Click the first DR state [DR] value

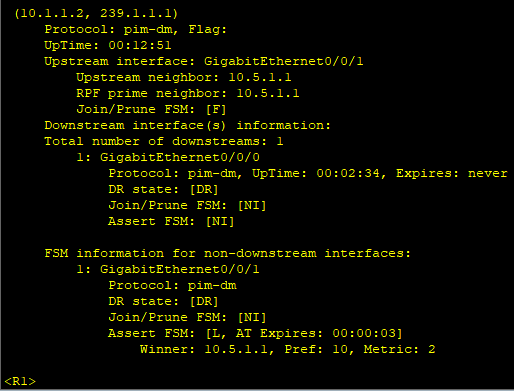click(204, 189)
